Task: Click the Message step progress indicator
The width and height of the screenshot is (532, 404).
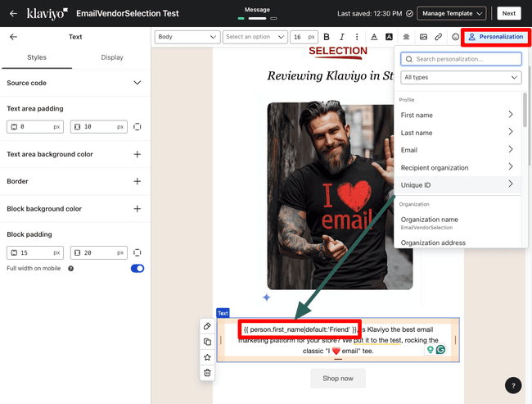Action: coord(257,18)
